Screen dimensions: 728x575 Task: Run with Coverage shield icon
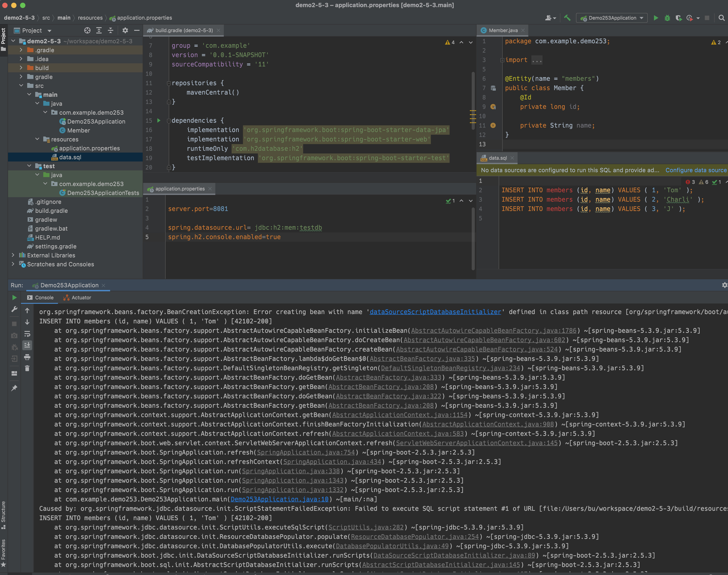pos(678,18)
